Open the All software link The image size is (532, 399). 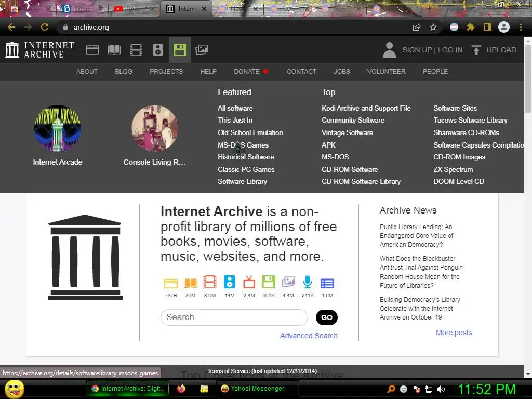(235, 108)
